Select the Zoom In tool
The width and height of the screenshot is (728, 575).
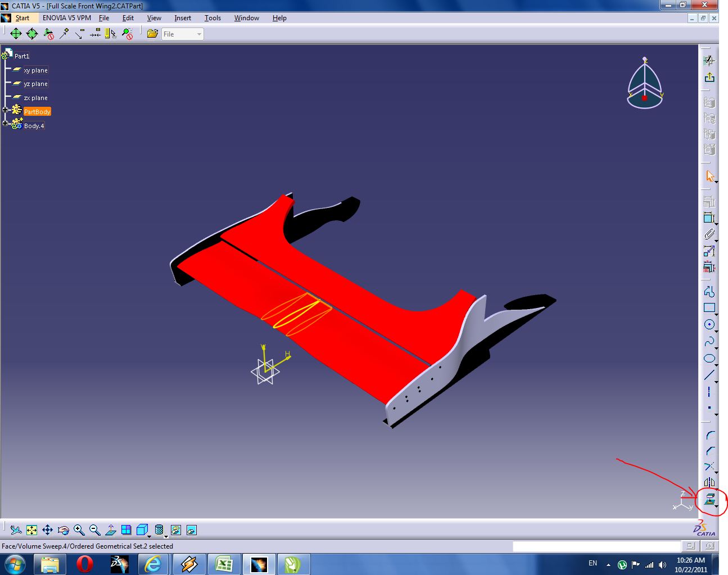79,529
